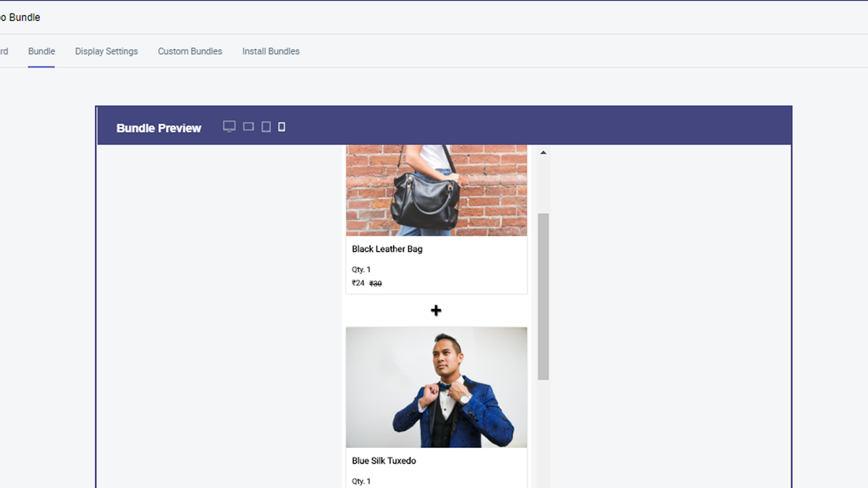Click the Bundle Preview heading
The height and width of the screenshot is (488, 868).
(x=159, y=128)
